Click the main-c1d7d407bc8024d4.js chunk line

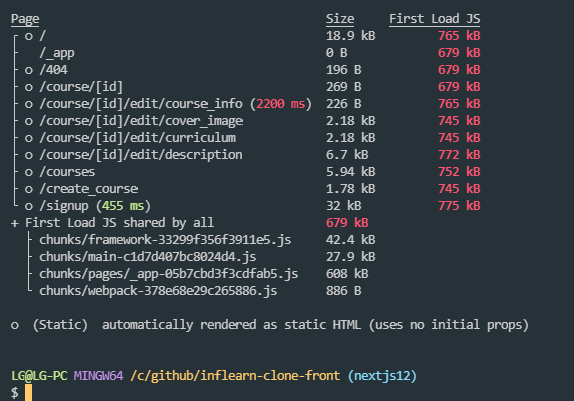click(x=148, y=257)
